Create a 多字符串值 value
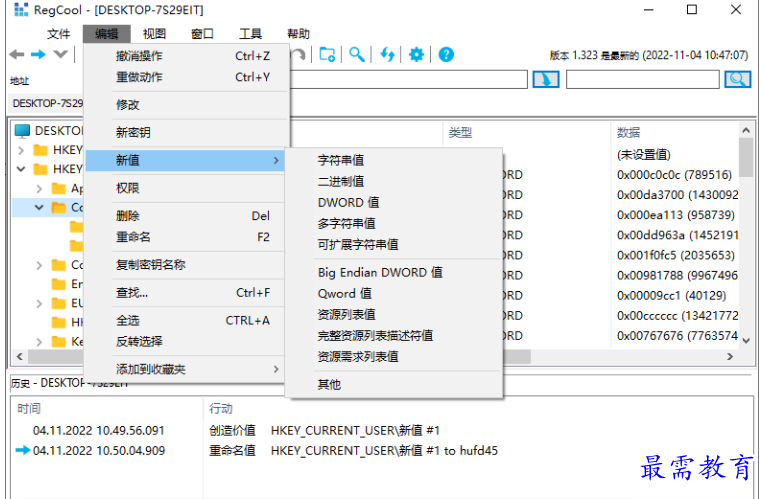 (394, 223)
